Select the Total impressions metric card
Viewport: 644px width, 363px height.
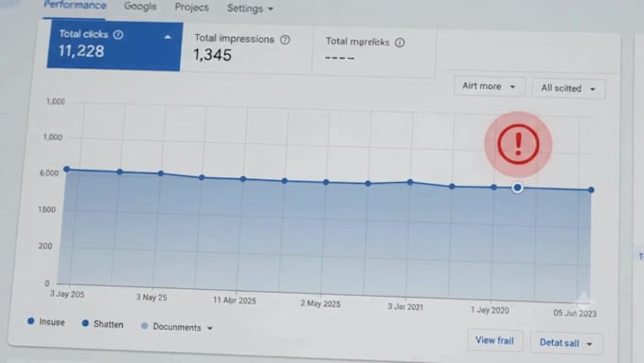pos(247,48)
